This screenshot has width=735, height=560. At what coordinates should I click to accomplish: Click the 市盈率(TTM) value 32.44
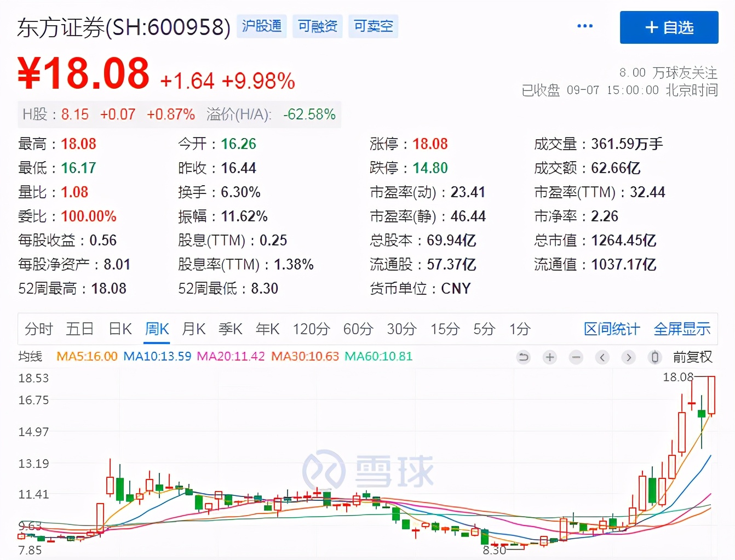[x=647, y=192]
